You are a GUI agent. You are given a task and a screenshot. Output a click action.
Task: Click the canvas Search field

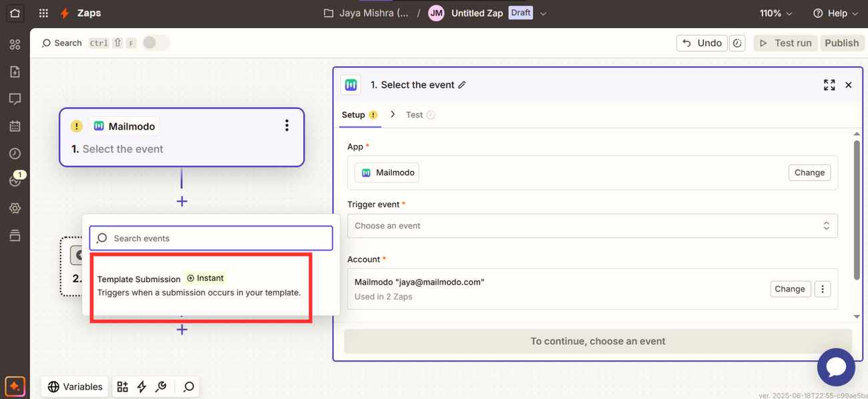61,43
